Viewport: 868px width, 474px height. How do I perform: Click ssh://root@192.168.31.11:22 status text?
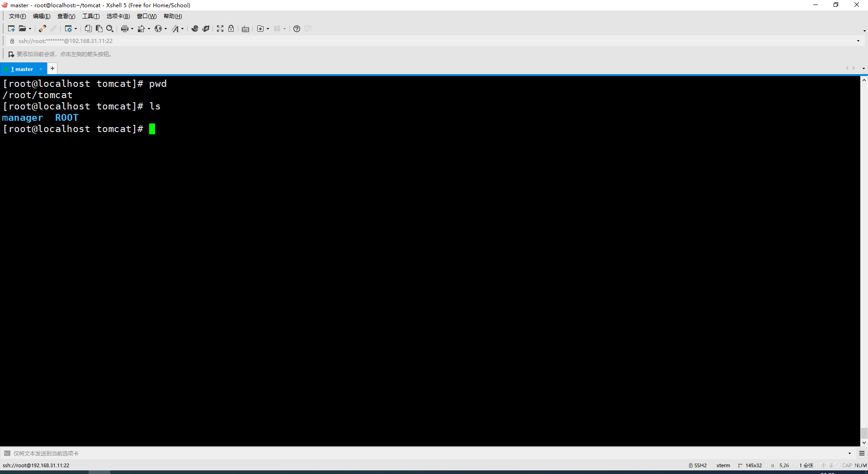click(36, 465)
